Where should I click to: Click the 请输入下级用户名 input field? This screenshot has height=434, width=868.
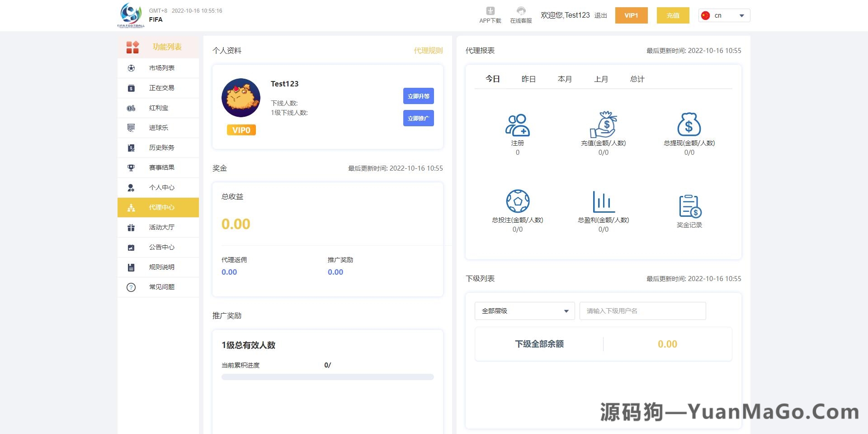pyautogui.click(x=642, y=311)
